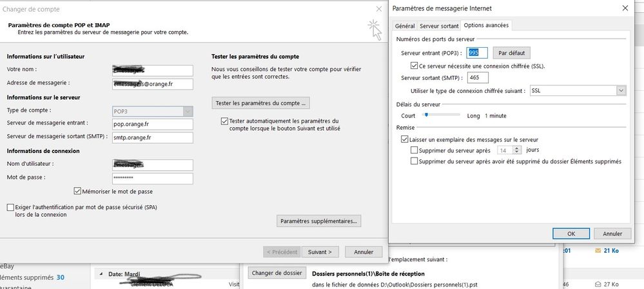This screenshot has width=644, height=289.
Task: Click the SMTP port 465 field
Action: [x=478, y=77]
